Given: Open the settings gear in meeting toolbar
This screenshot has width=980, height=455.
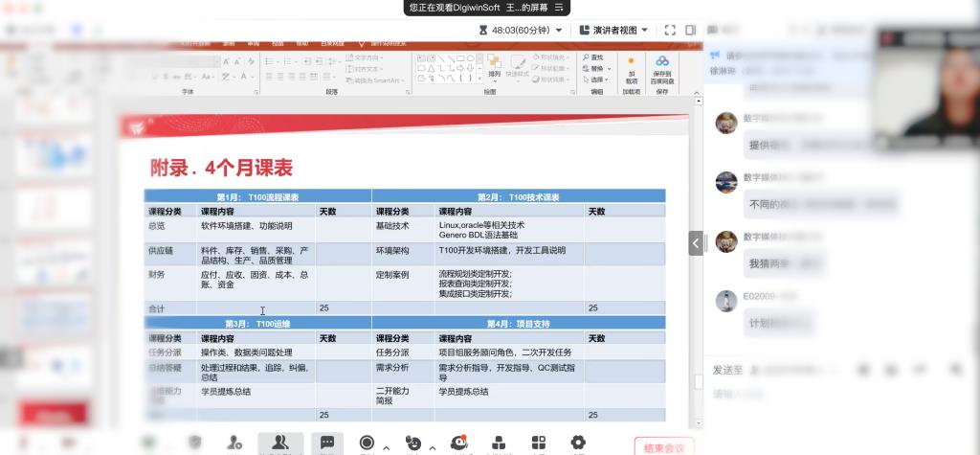Looking at the screenshot, I should [577, 443].
